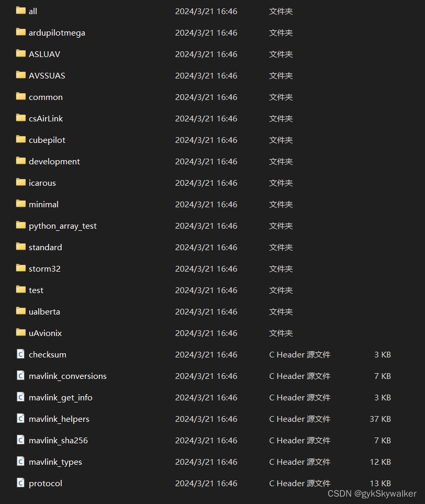Click the date modified of the protocol file

coord(206,484)
